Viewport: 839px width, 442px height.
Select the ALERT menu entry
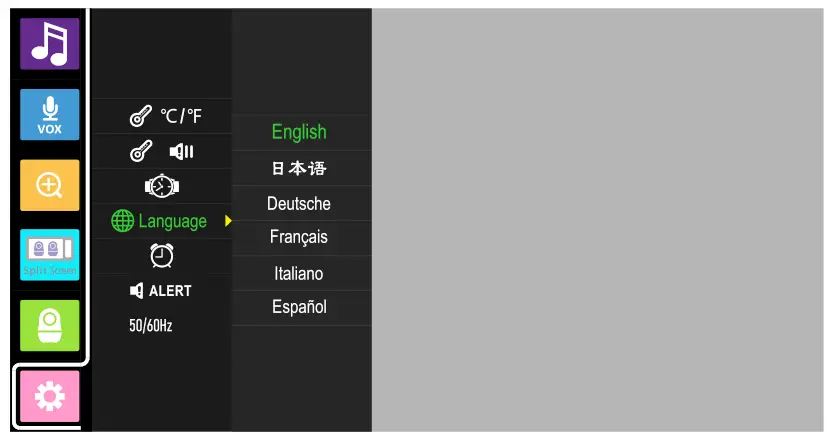[x=161, y=291]
